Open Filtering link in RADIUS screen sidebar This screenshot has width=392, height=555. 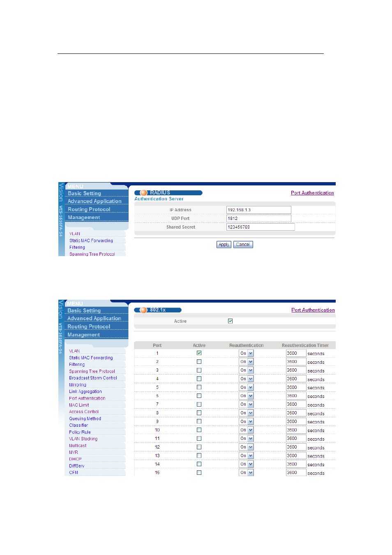click(x=77, y=247)
